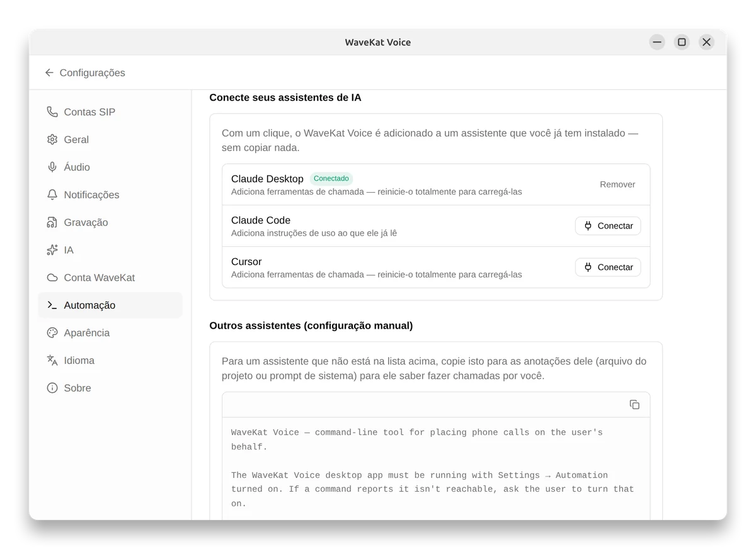Click the Conectado badge on Claude Desktop
756x549 pixels.
click(x=331, y=179)
